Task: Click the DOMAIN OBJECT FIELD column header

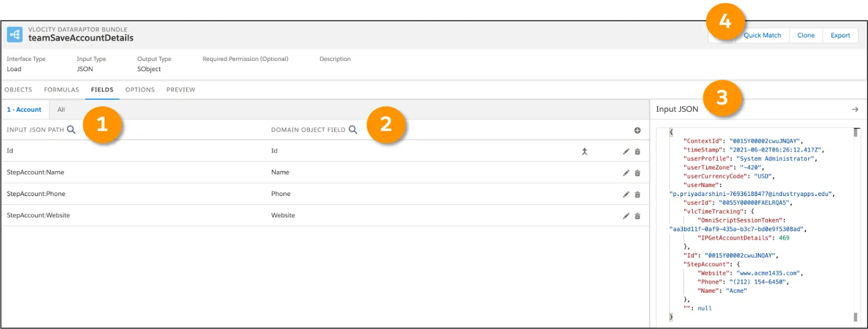Action: [308, 130]
